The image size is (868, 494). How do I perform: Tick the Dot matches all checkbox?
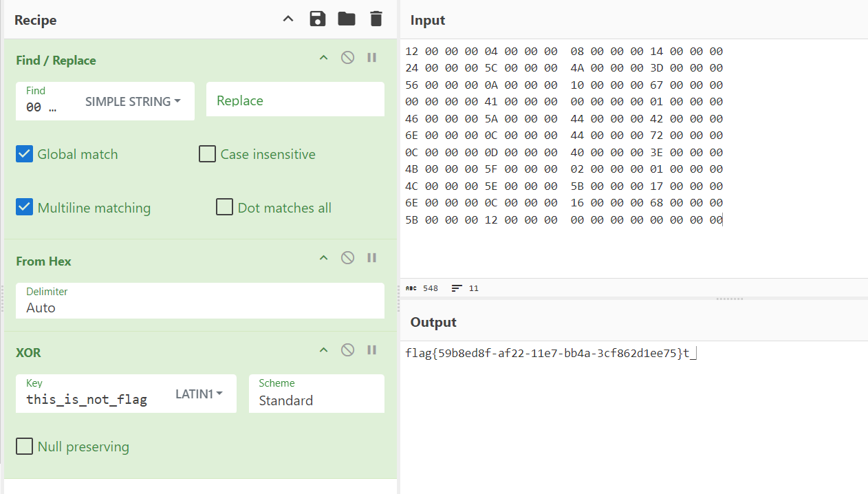[x=224, y=207]
